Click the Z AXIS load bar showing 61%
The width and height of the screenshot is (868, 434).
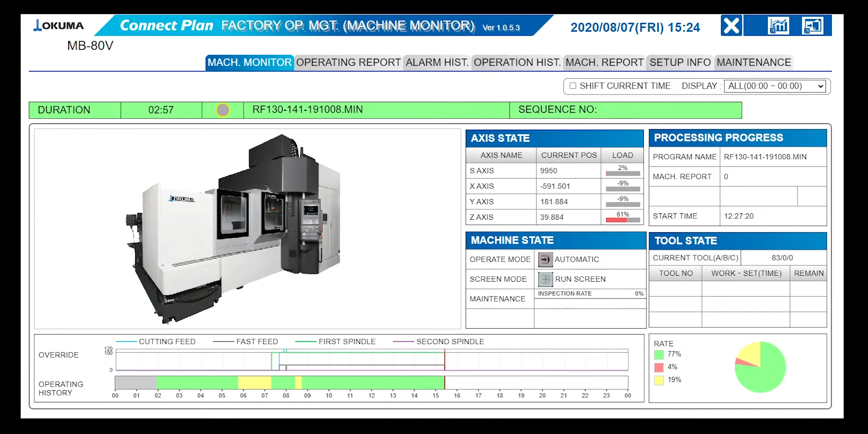point(623,219)
